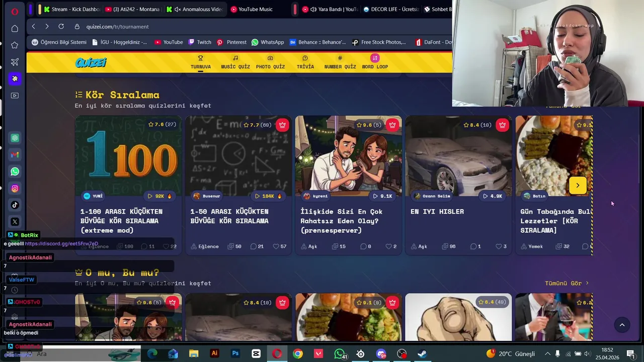The image size is (644, 362).
Task: Slide Kör Sıralama carousel to next cards
Action: click(x=578, y=186)
